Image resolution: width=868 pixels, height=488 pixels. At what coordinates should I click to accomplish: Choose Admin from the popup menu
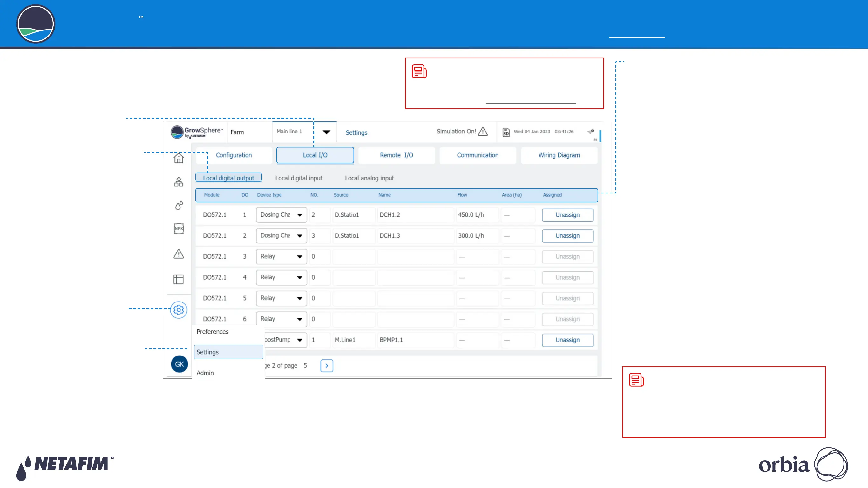(x=205, y=373)
